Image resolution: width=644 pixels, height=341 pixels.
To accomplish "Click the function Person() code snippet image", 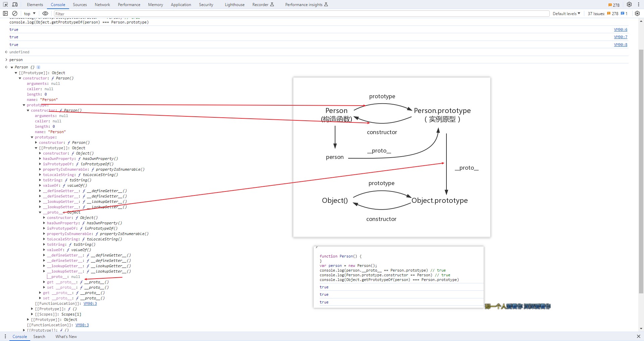I will coord(398,277).
